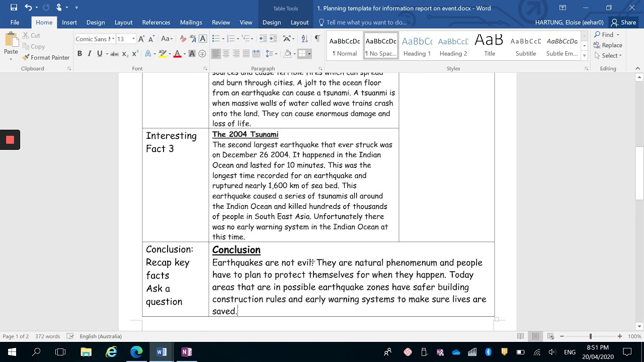Center align the paragraph
This screenshot has height=362, width=644.
click(x=226, y=54)
